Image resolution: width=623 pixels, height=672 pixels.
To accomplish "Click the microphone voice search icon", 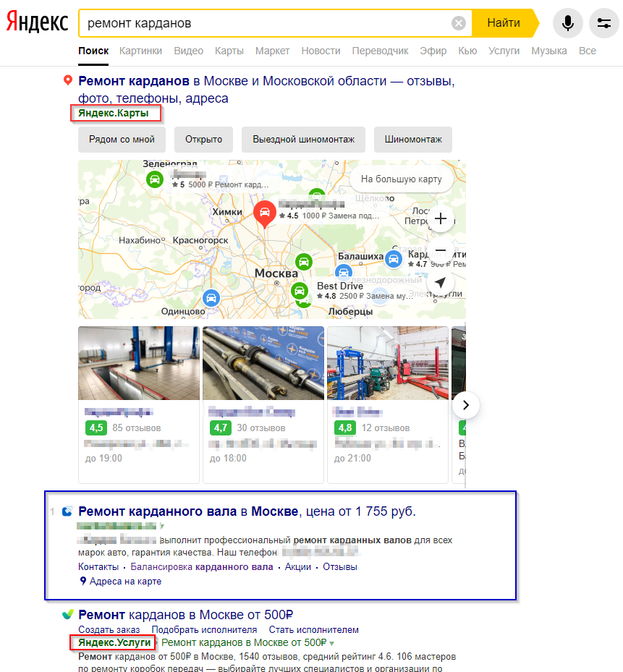I will tap(568, 22).
